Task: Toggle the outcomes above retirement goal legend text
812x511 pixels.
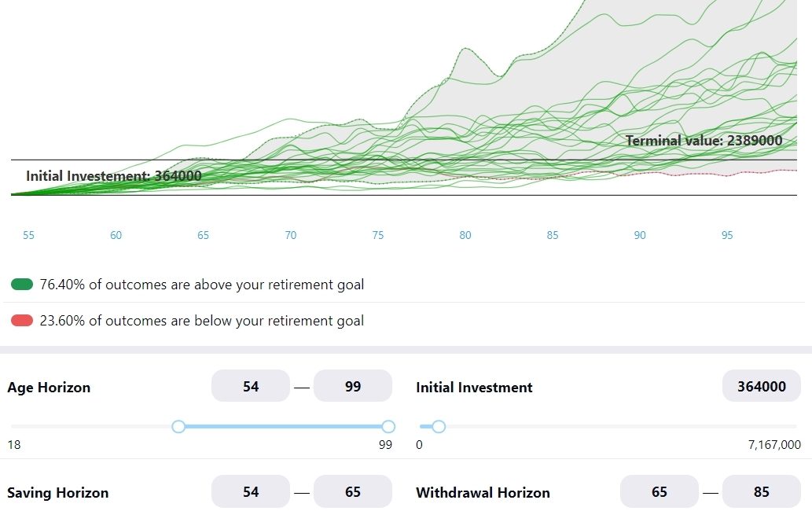Action: [202, 285]
